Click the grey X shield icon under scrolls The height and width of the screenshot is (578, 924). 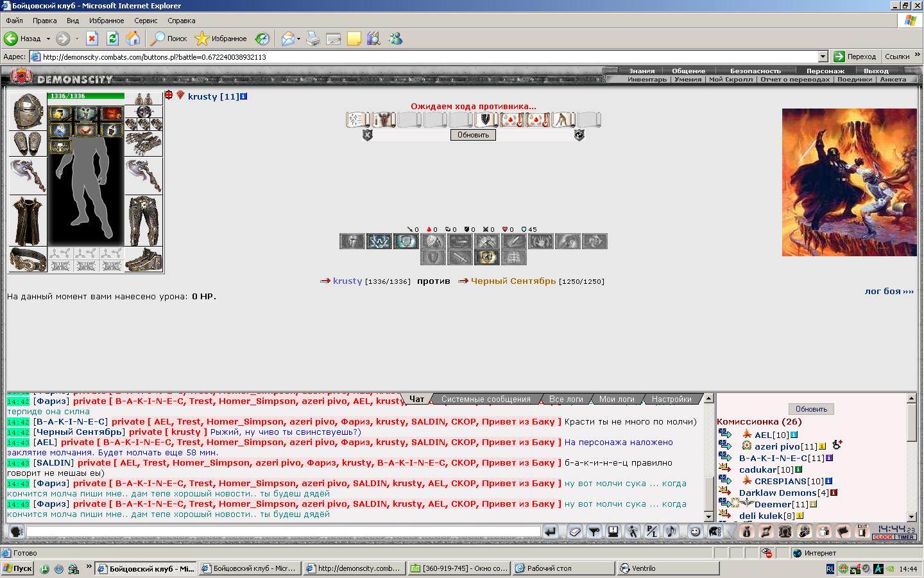coord(368,135)
